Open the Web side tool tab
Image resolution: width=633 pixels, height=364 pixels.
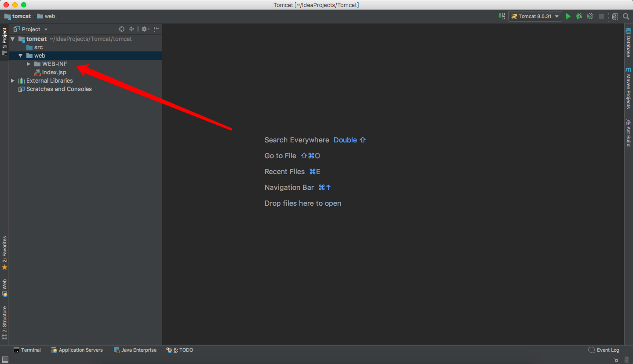coord(4,288)
